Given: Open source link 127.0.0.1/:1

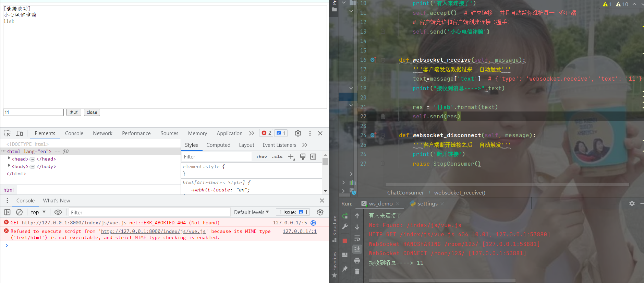Looking at the screenshot, I should pyautogui.click(x=300, y=232).
